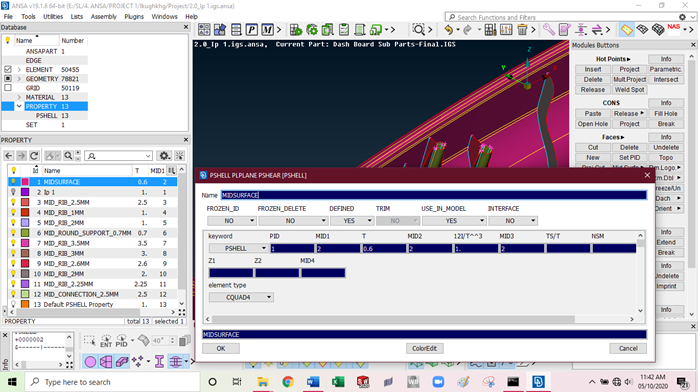Open the CQUAD4 element type dropdown

[x=241, y=297]
